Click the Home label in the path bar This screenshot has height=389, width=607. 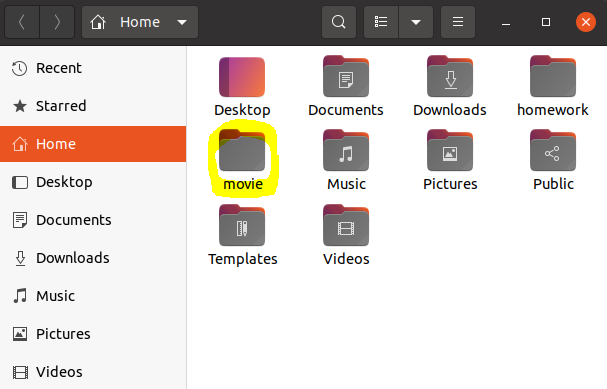tap(140, 22)
